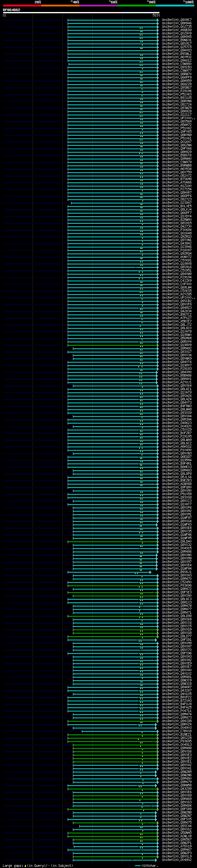Click the UniRef100_Q9AVQ3 label
Screen dimensions: 197x868
[x=176, y=50]
